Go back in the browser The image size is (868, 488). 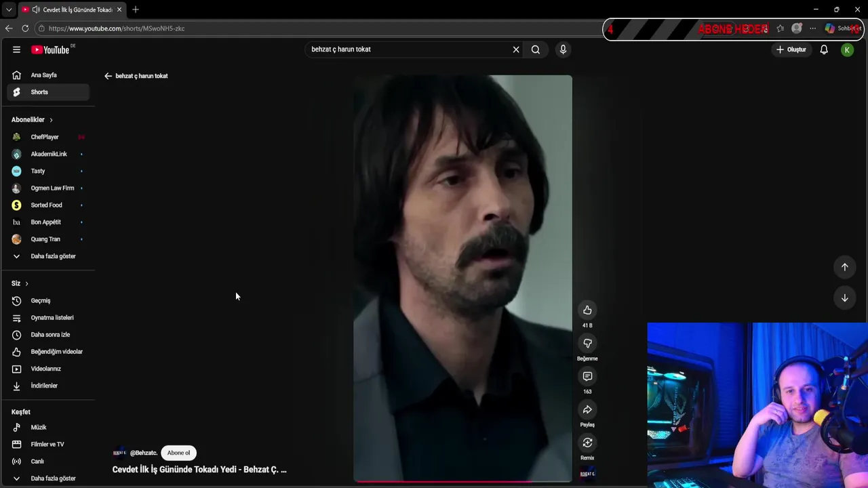tap(8, 28)
